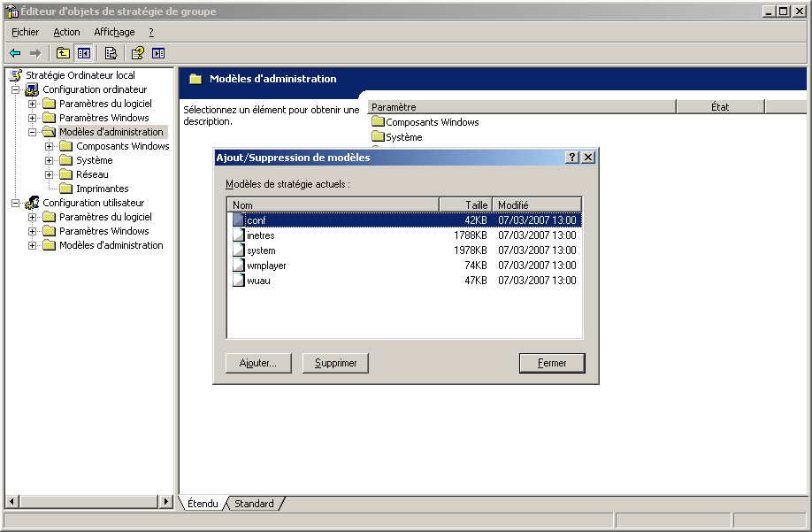Click the Up one level folder icon
The width and height of the screenshot is (812, 532).
click(63, 53)
